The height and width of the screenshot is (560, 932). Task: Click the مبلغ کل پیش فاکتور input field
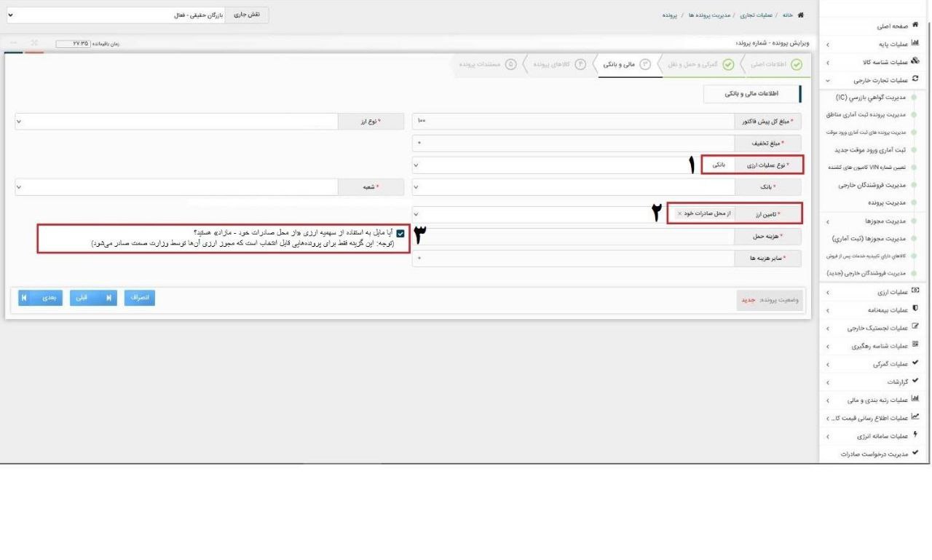click(572, 122)
